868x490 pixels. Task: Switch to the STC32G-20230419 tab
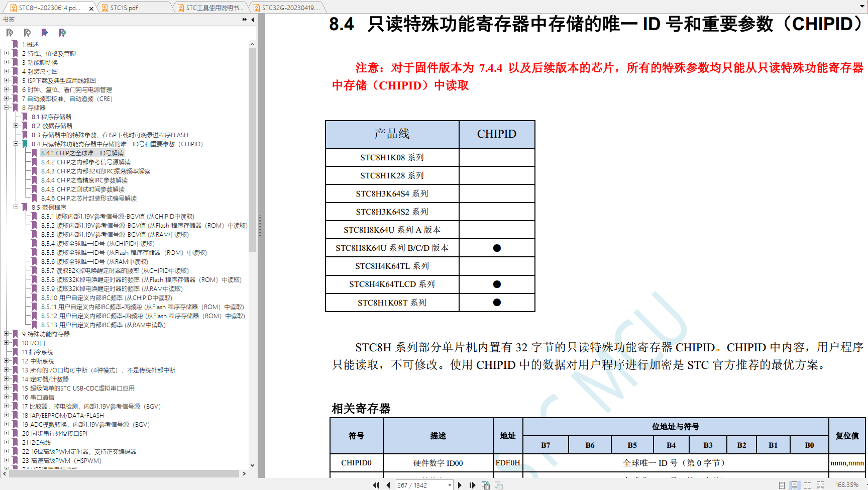tap(287, 8)
